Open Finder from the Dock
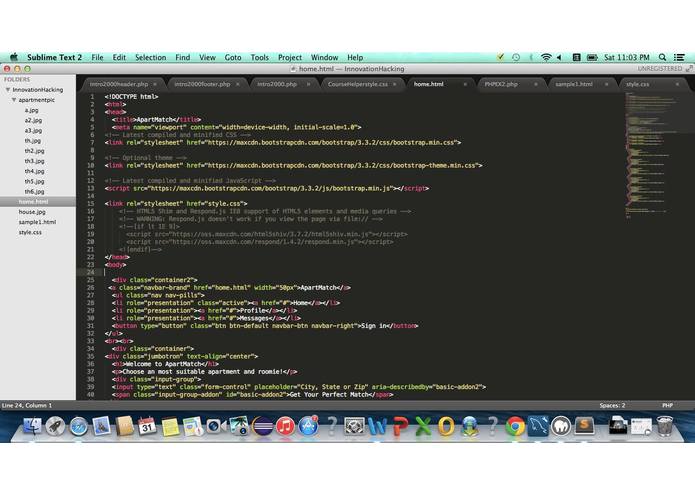This screenshot has height=494, width=695. tap(32, 426)
